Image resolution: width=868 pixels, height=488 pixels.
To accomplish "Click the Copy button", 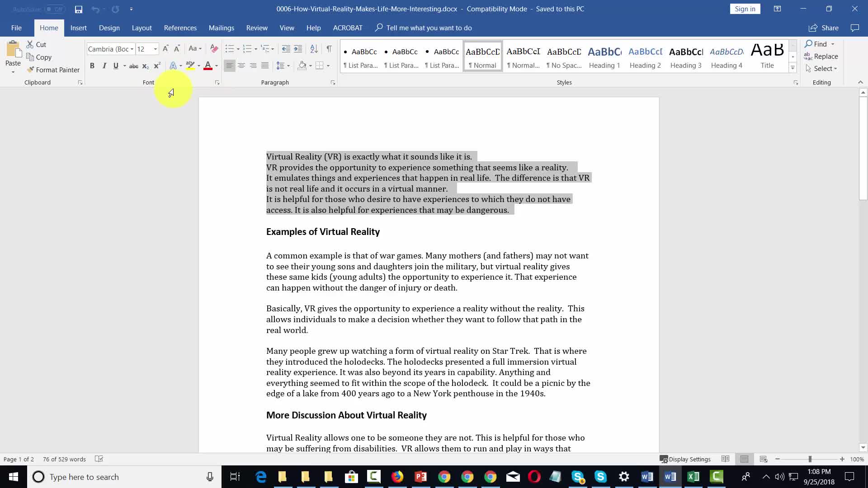I will pyautogui.click(x=39, y=57).
